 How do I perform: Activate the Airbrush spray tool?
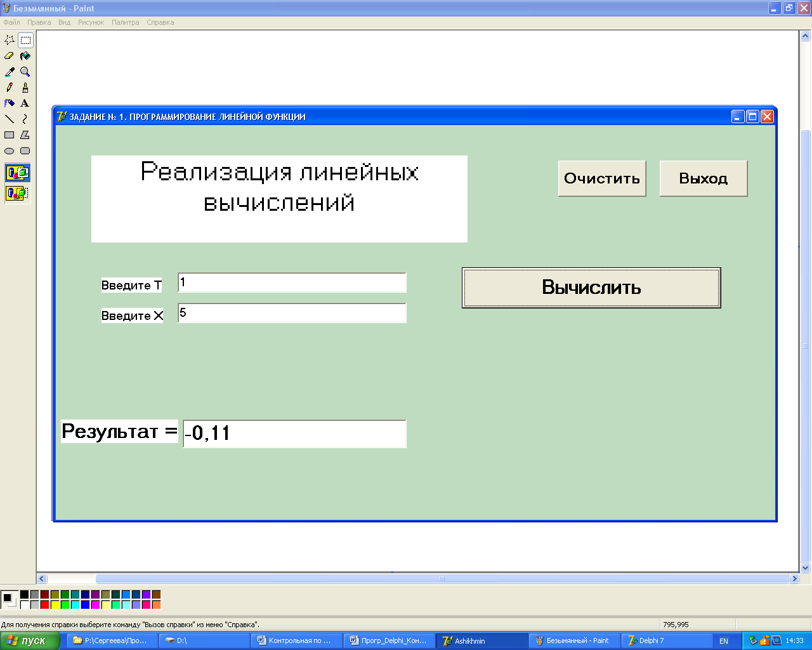point(10,103)
